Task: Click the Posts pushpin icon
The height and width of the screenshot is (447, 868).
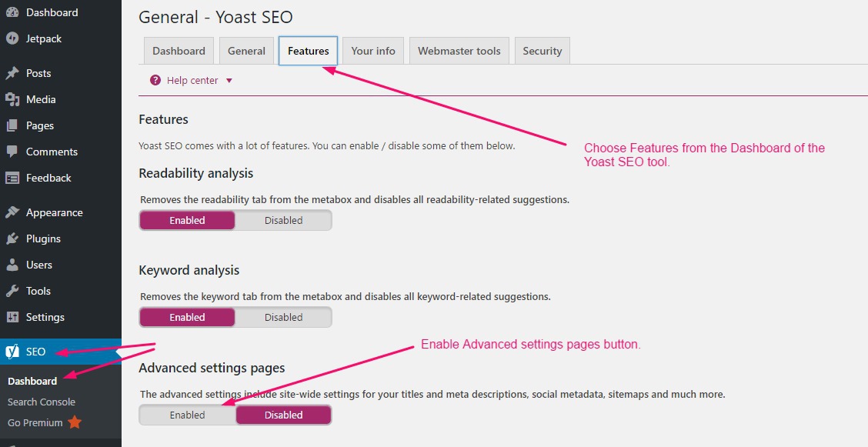Action: [x=12, y=73]
